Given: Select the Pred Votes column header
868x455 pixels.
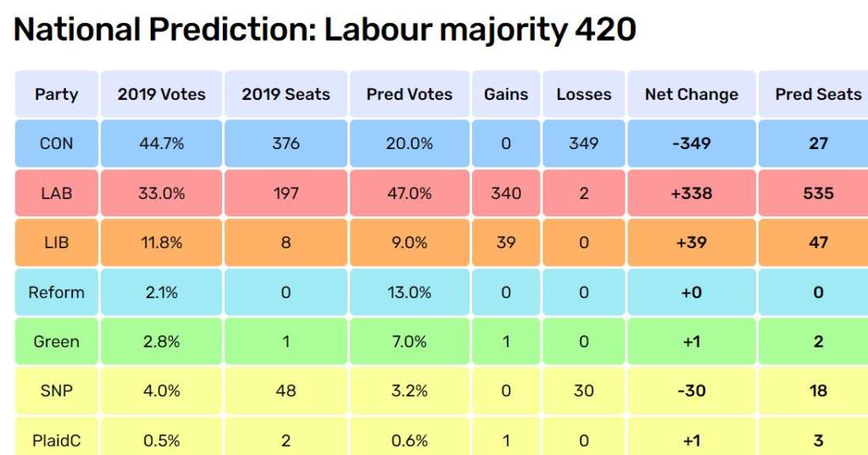Looking at the screenshot, I should point(409,94).
